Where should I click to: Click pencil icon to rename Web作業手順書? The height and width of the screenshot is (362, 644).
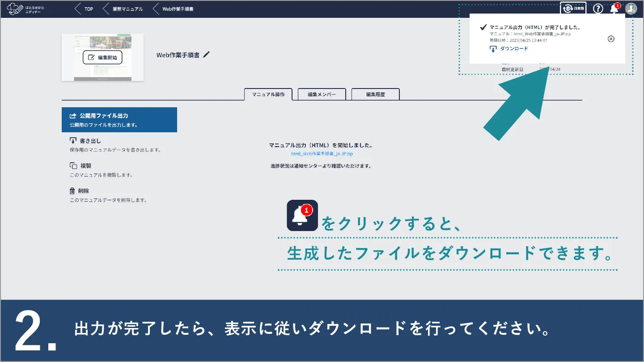pyautogui.click(x=206, y=55)
